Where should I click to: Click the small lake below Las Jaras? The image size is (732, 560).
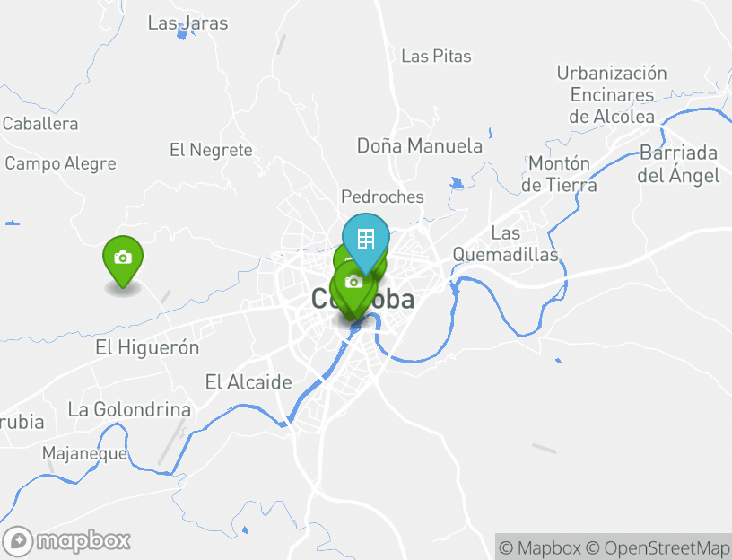[182, 34]
